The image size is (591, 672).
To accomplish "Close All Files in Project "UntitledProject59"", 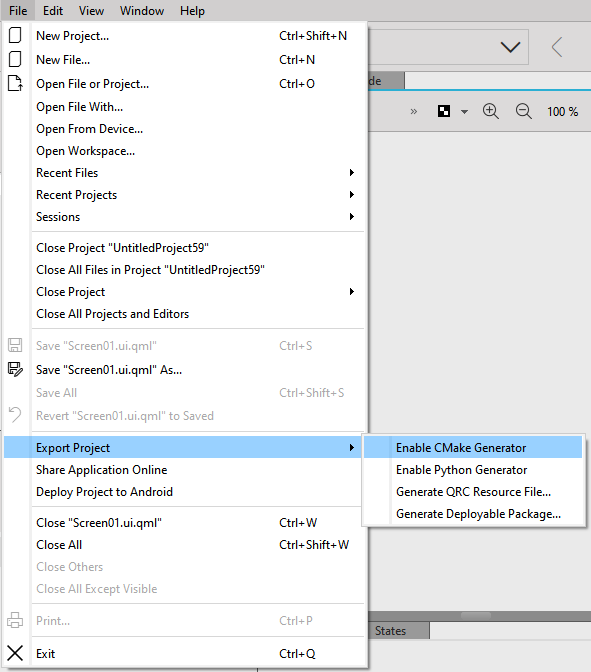I will [184, 270].
